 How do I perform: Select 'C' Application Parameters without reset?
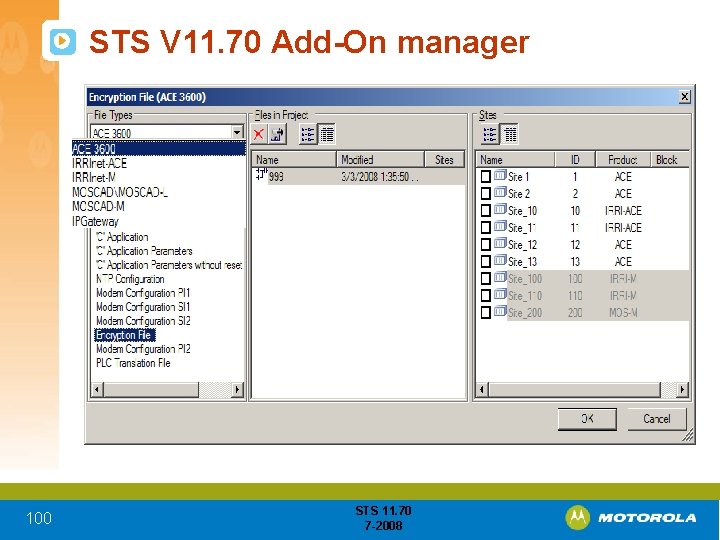169,265
